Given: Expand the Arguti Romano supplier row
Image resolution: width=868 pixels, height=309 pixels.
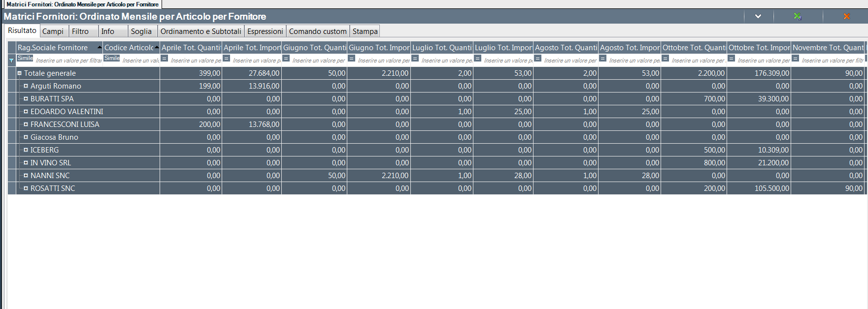Looking at the screenshot, I should click(26, 86).
